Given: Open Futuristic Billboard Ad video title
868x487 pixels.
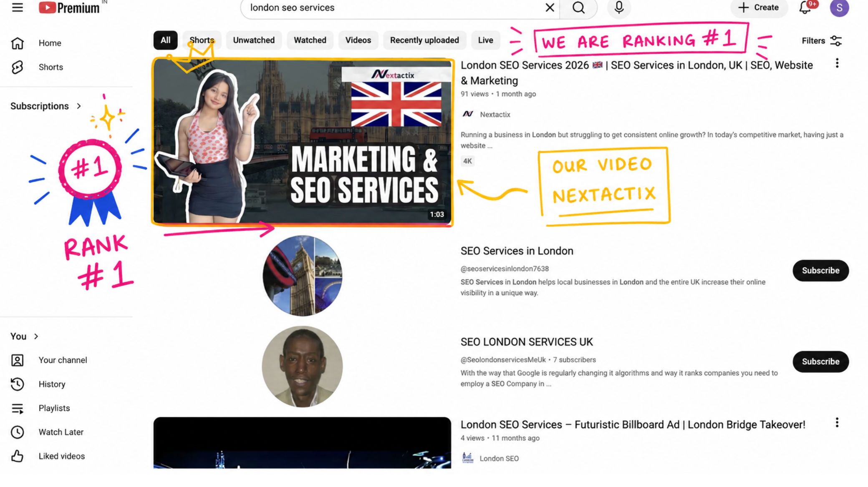Looking at the screenshot, I should [633, 424].
